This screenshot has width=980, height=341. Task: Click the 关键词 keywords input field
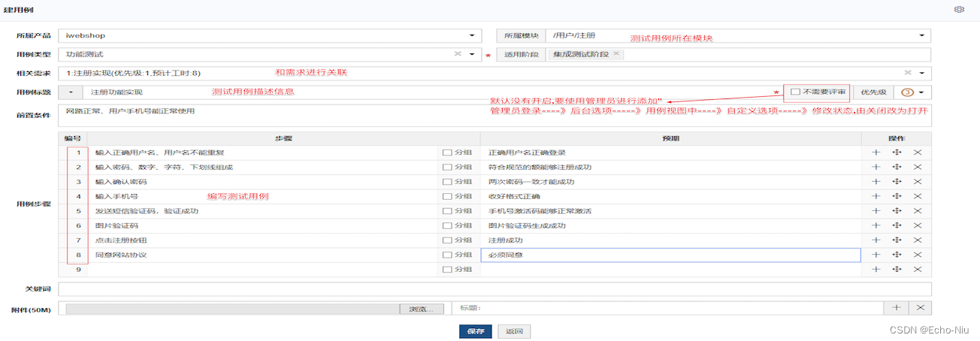click(x=495, y=288)
